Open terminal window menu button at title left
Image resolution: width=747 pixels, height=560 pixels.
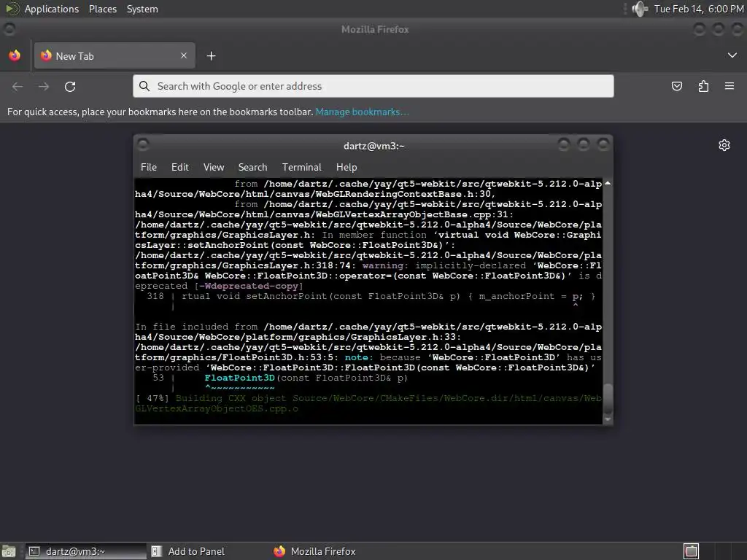coord(143,144)
